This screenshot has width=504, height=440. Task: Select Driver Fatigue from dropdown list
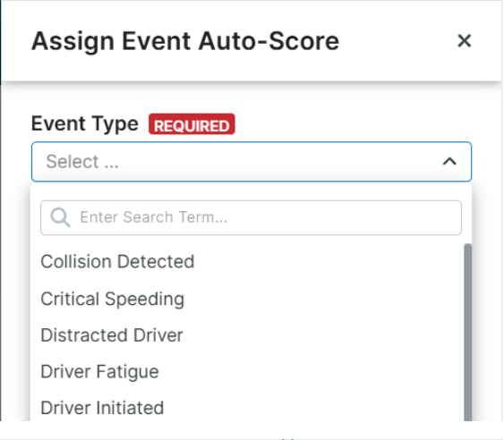99,372
